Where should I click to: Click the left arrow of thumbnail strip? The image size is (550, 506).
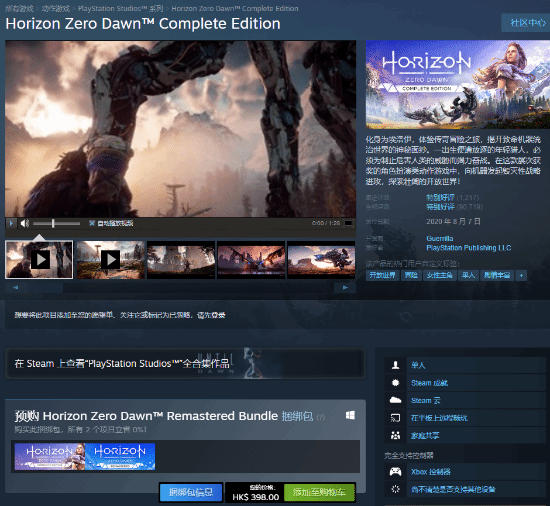point(15,288)
